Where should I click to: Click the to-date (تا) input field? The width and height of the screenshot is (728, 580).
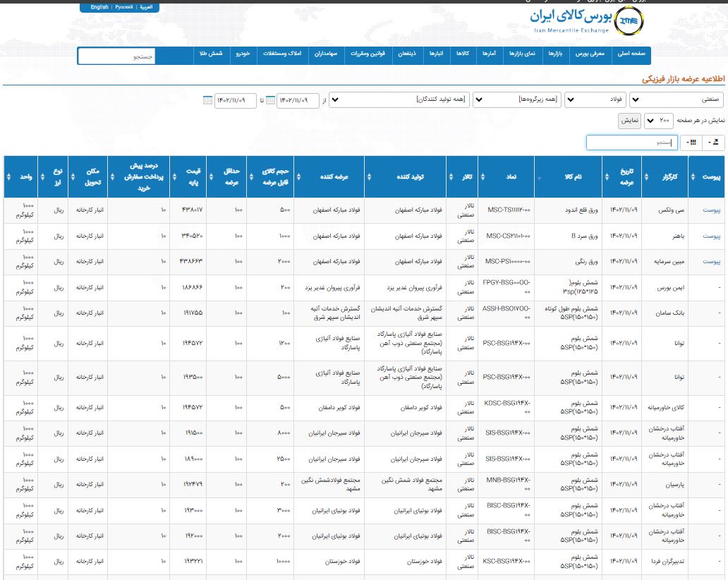tap(236, 100)
